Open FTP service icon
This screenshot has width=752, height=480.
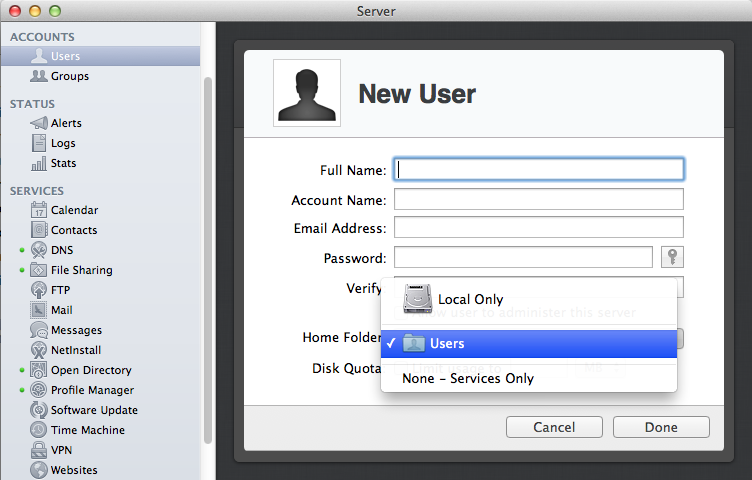(x=39, y=290)
